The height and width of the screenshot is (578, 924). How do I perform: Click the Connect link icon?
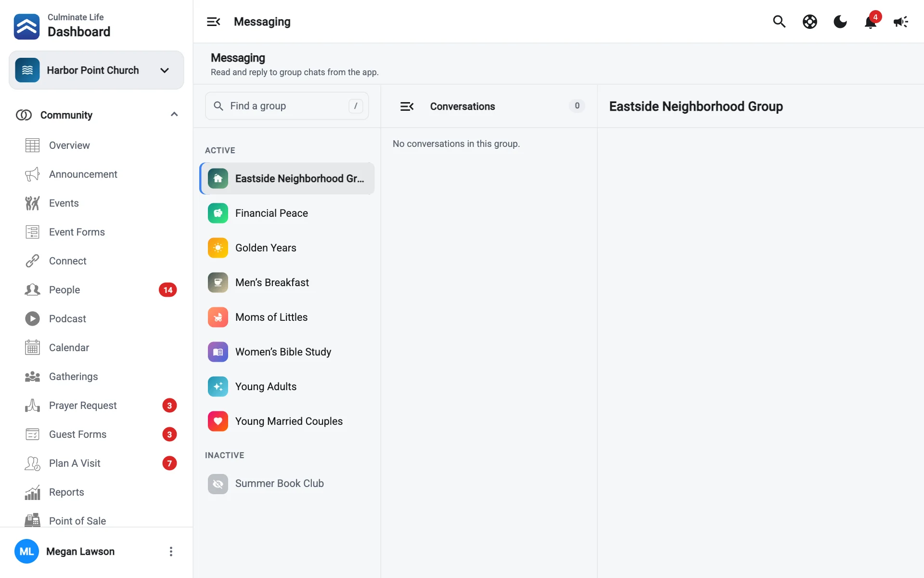tap(32, 261)
